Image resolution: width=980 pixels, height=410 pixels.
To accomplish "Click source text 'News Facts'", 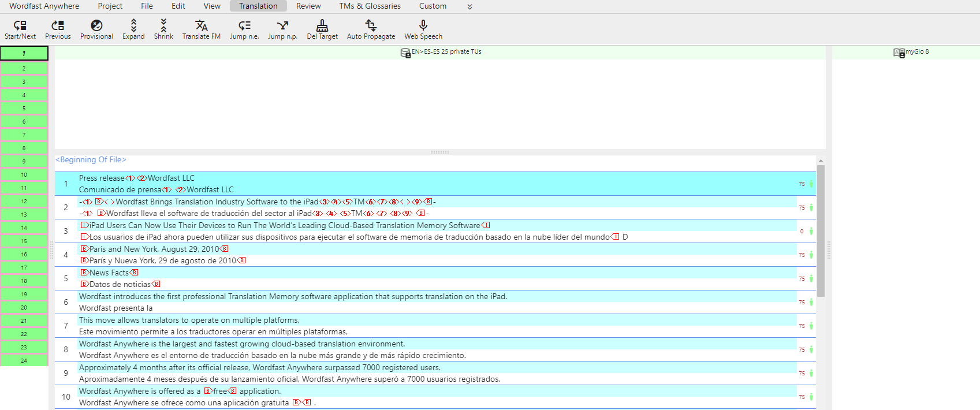I will coord(109,273).
